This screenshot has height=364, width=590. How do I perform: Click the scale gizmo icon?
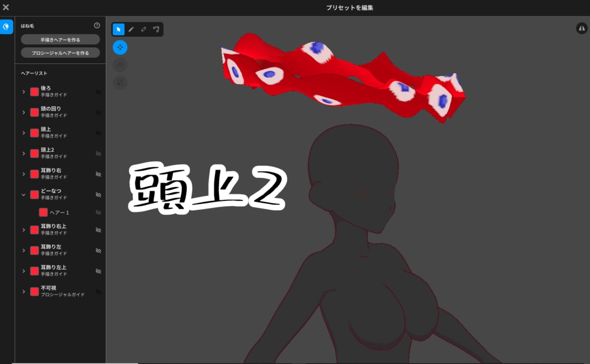(120, 82)
